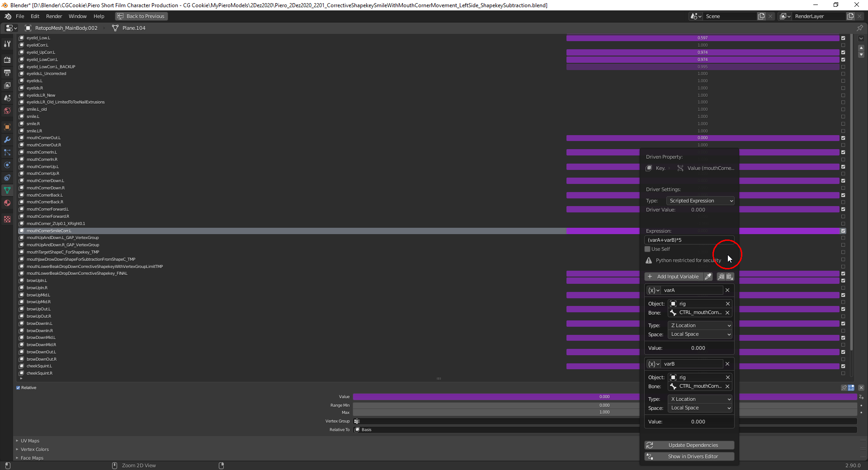Open the Modifiers wrench tab
This screenshot has width=868, height=470.
tap(7, 140)
